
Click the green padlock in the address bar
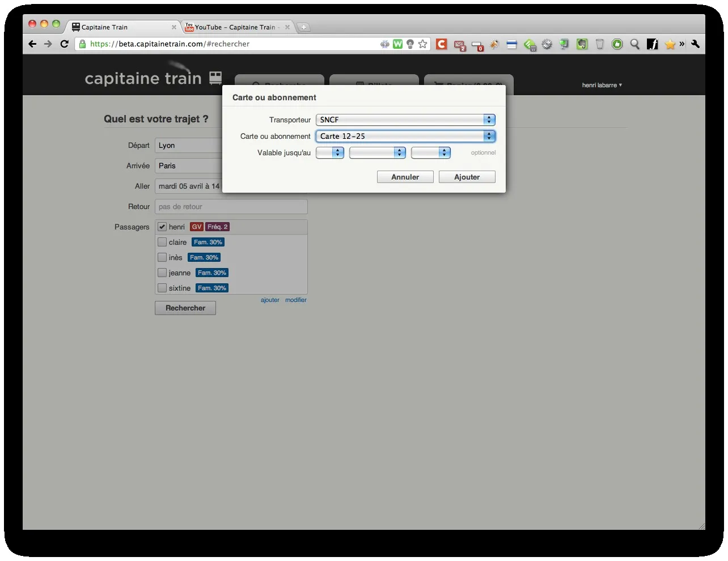click(x=83, y=44)
